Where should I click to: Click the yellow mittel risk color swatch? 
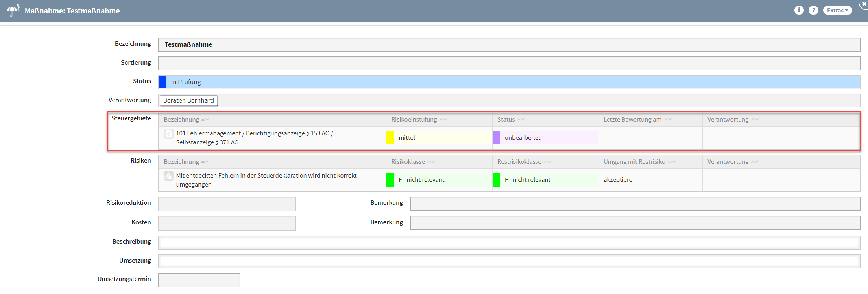click(390, 138)
